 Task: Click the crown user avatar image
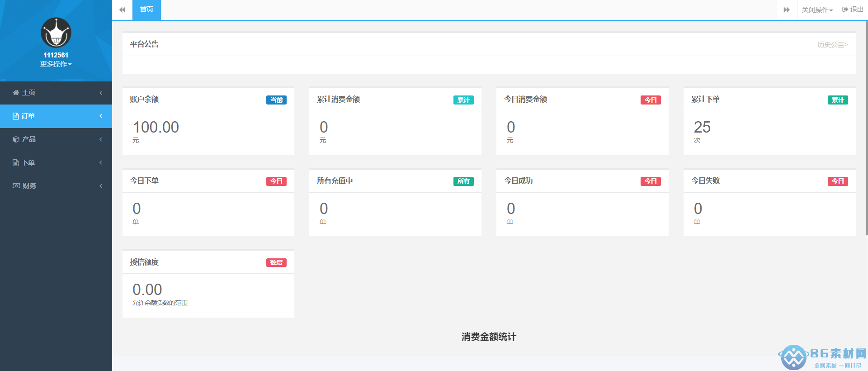[56, 33]
